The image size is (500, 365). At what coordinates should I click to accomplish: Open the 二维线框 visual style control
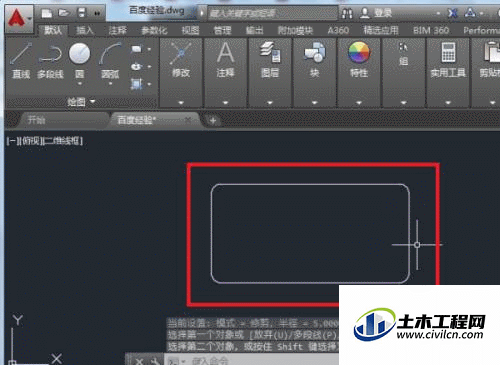coord(63,141)
